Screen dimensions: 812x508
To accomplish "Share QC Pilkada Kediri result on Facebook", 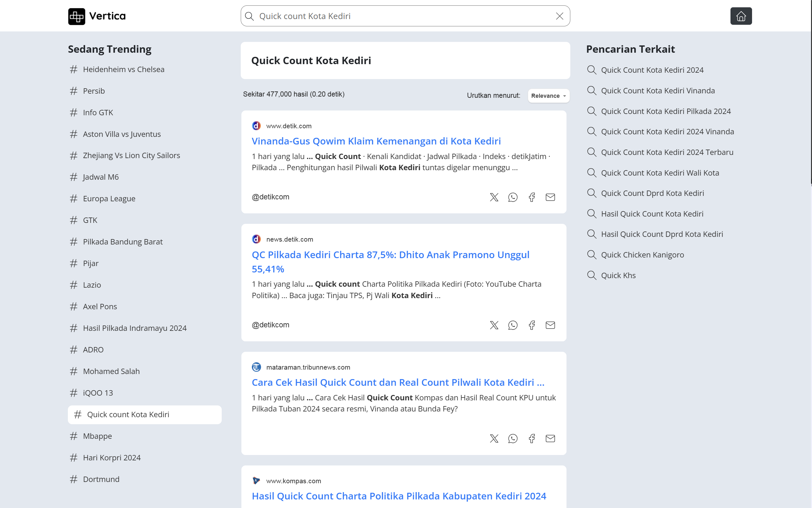I will pyautogui.click(x=532, y=325).
